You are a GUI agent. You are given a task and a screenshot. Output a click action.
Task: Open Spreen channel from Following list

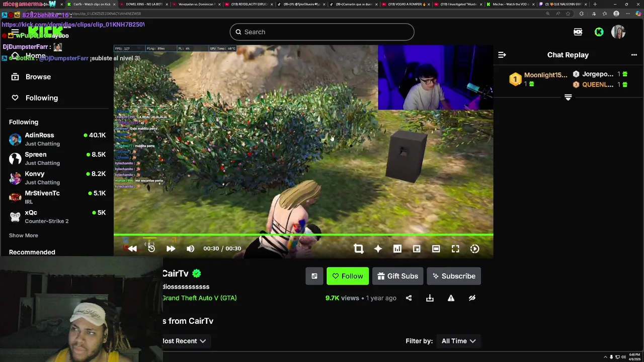click(57, 158)
